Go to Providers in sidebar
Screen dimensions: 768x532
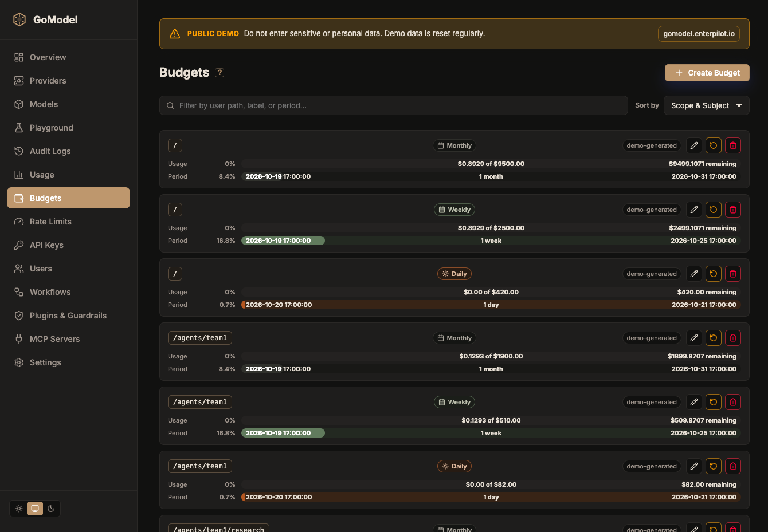(68, 81)
